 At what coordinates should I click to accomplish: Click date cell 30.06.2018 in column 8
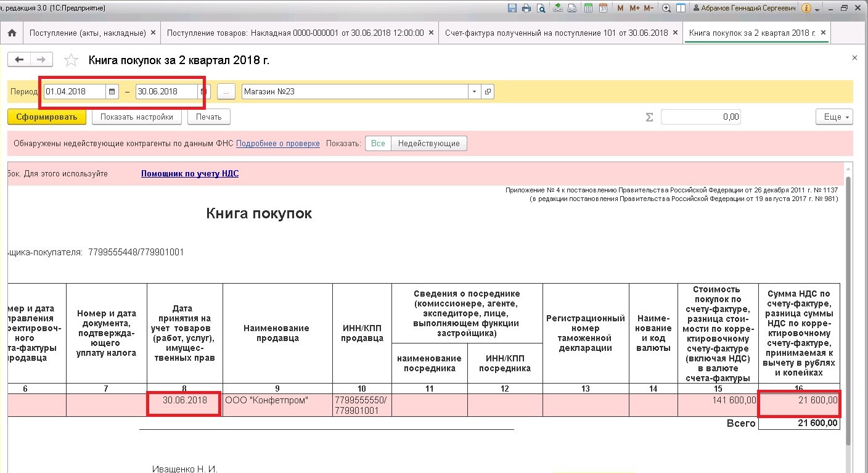[184, 405]
